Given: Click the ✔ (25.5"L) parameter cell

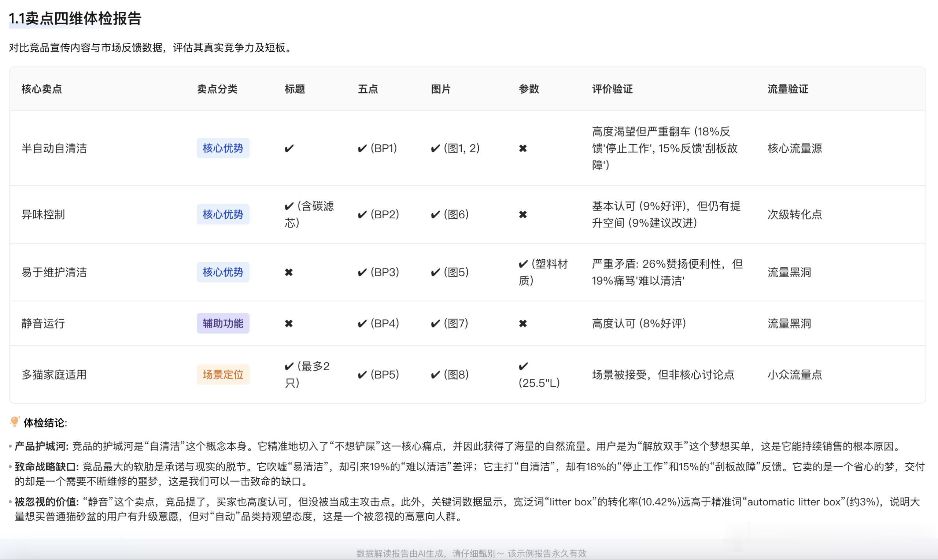Looking at the screenshot, I should 539,375.
